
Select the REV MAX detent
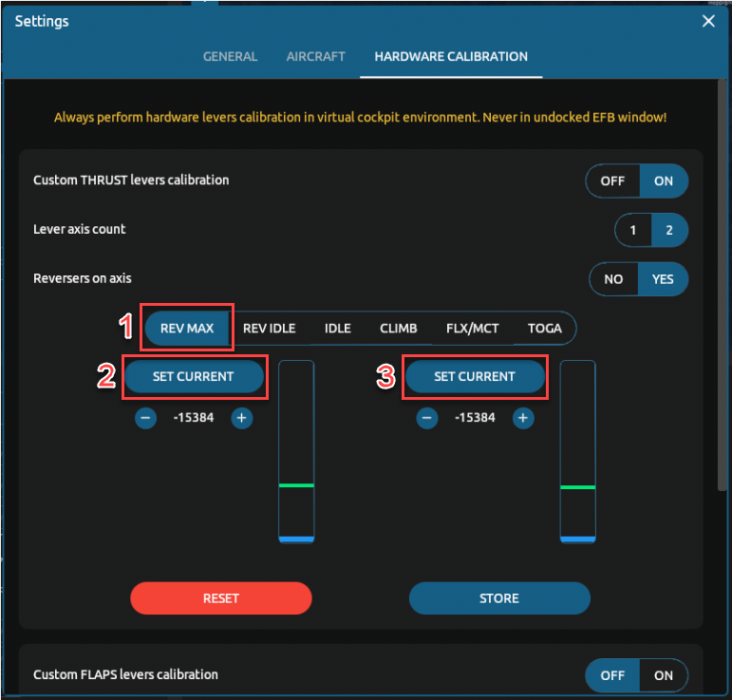(x=187, y=329)
